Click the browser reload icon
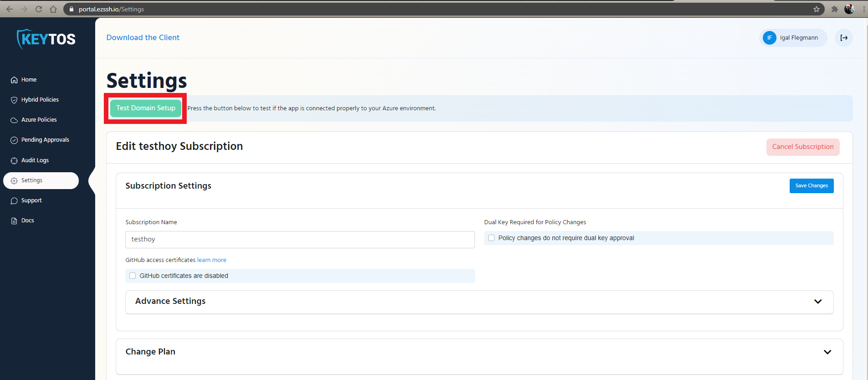Viewport: 868px width, 380px height. click(39, 9)
